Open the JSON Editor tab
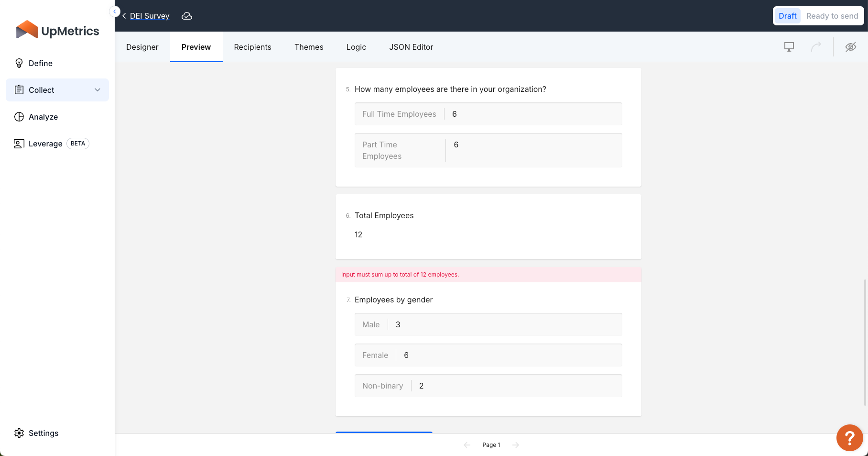This screenshot has width=868, height=456. (411, 47)
